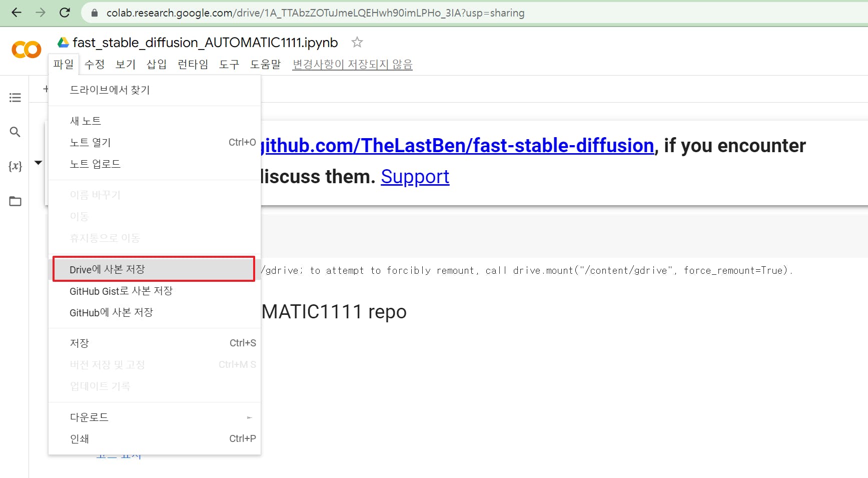This screenshot has width=868, height=478.
Task: Click the 'if you encounter' text
Action: (734, 146)
